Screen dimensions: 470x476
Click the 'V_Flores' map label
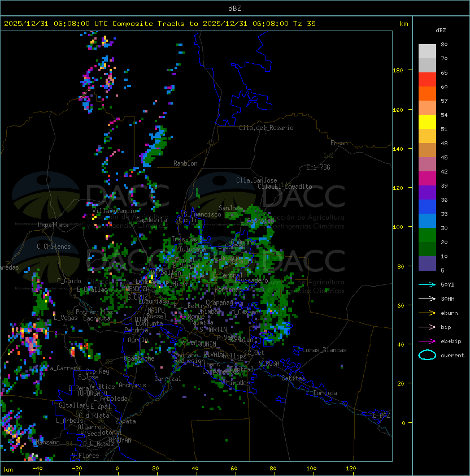point(85,456)
